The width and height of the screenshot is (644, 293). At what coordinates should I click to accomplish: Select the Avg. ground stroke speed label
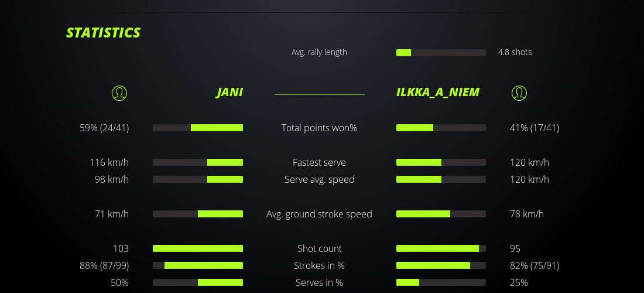319,214
